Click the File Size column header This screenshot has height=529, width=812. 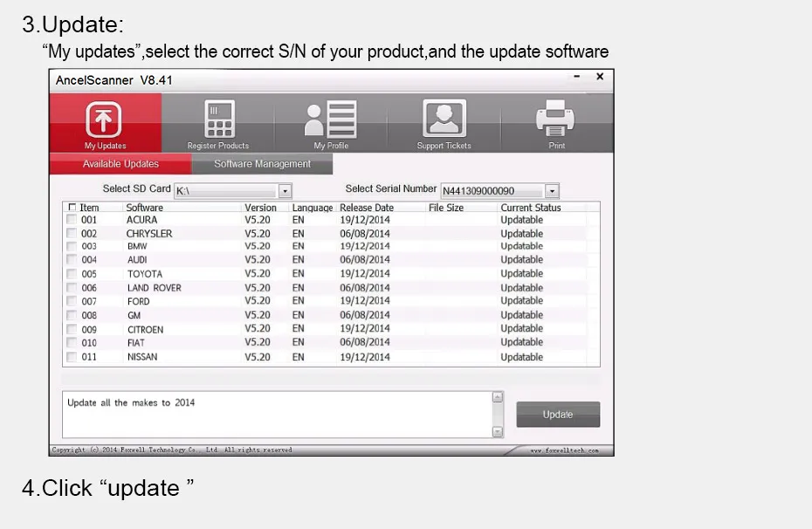(x=446, y=207)
